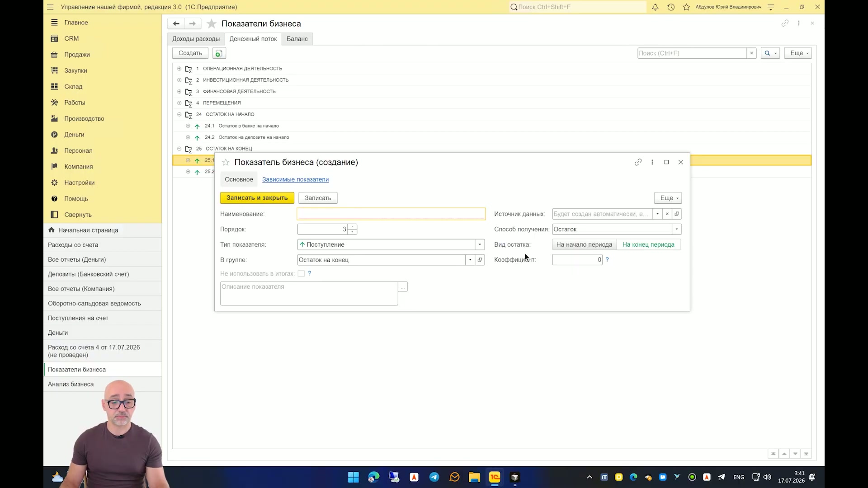Open Тип показателя dropdown arrow

pyautogui.click(x=480, y=245)
